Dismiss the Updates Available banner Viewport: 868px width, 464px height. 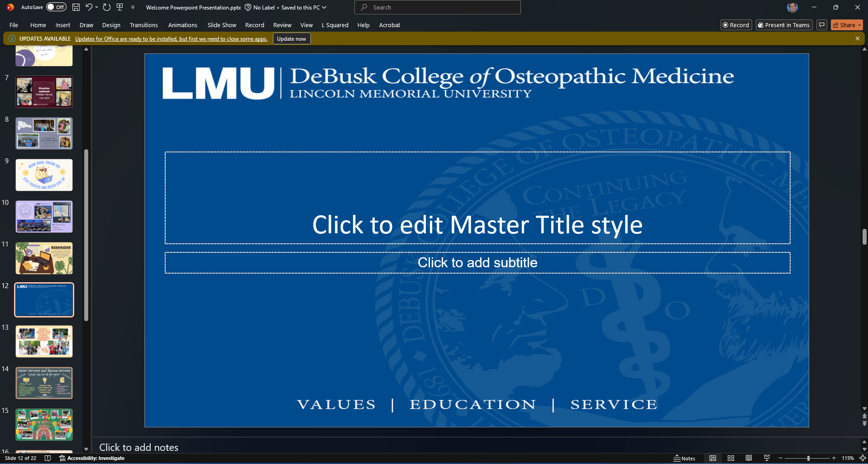tap(858, 39)
